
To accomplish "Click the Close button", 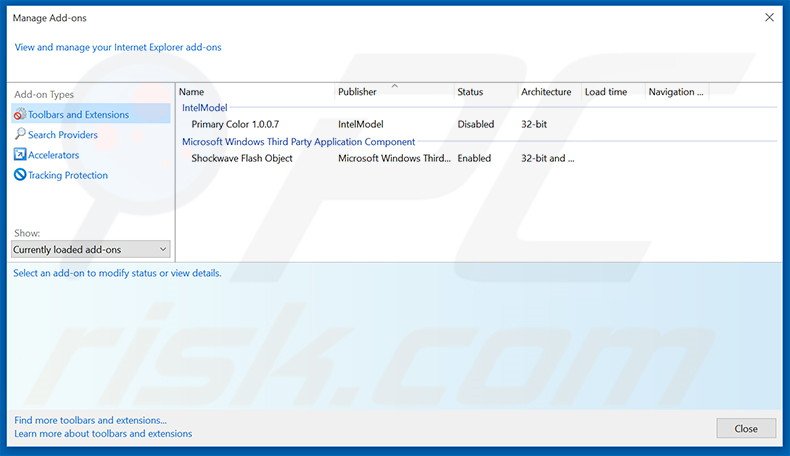I will click(746, 428).
